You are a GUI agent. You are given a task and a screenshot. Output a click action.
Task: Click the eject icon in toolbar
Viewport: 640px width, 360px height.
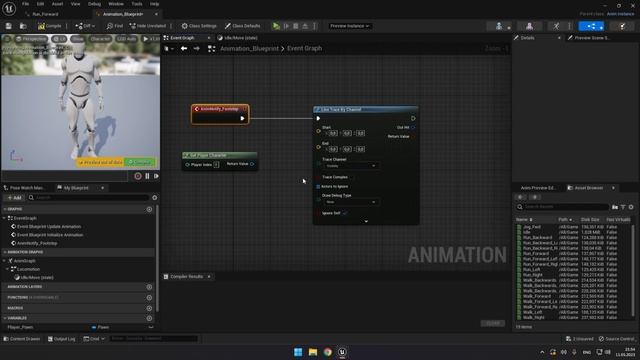pyautogui.click(x=305, y=26)
